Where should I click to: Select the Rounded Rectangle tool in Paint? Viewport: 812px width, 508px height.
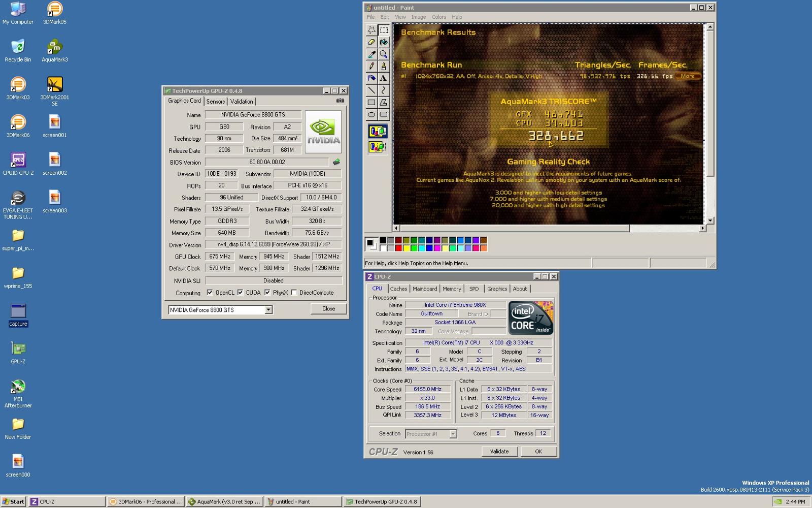click(x=384, y=115)
